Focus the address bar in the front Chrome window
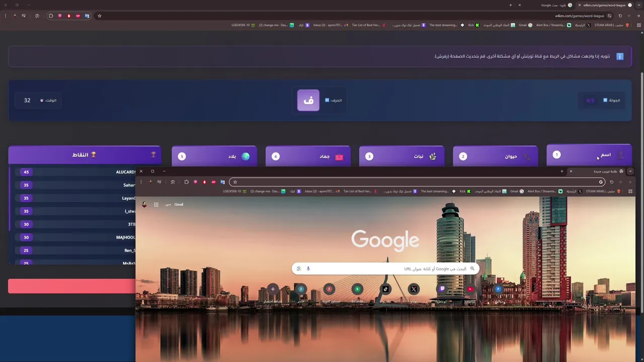Screen dimensions: 644x362 pyautogui.click(x=417, y=182)
